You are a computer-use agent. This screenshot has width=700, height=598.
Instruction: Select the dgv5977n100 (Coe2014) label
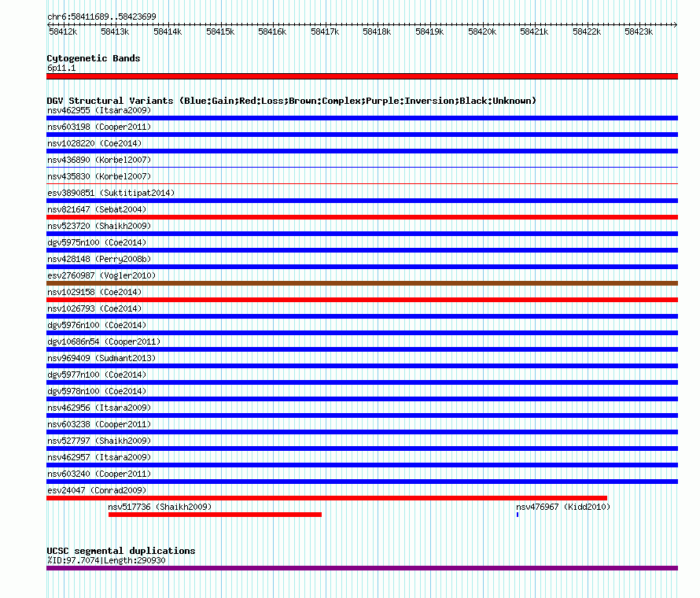coord(97,375)
